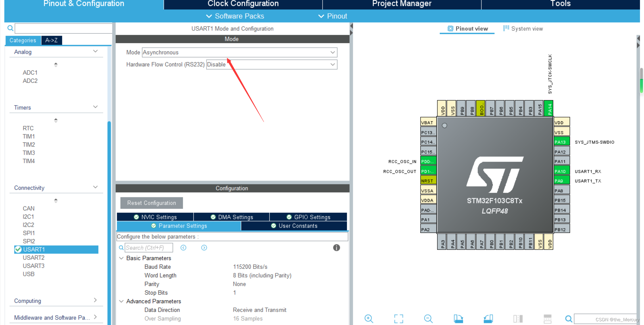Click the parameter search field
This screenshot has width=644, height=325.
[x=149, y=248]
